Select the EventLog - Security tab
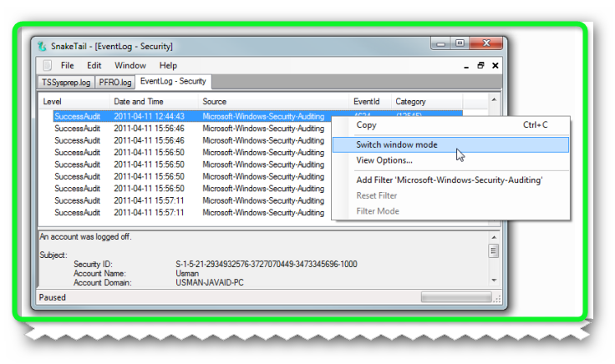615x364 pixels. (x=173, y=81)
